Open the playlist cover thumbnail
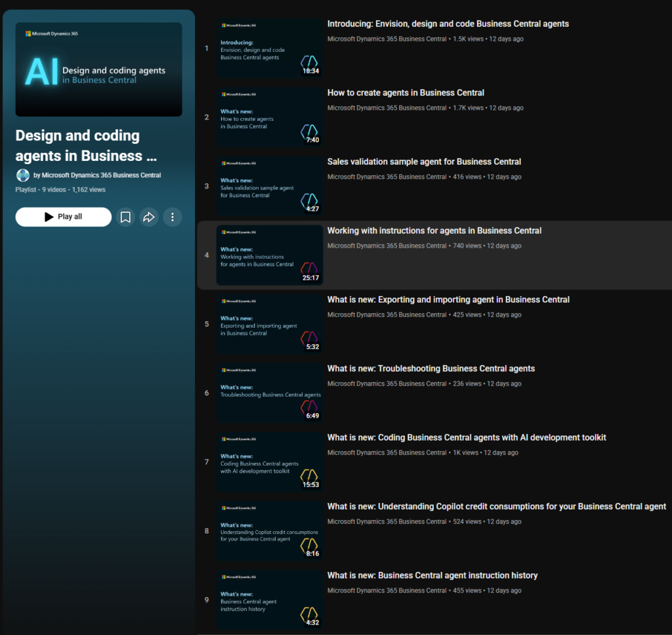 pyautogui.click(x=98, y=70)
